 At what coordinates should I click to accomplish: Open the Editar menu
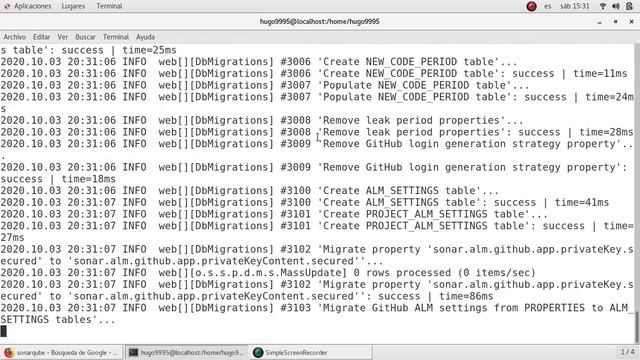point(41,37)
